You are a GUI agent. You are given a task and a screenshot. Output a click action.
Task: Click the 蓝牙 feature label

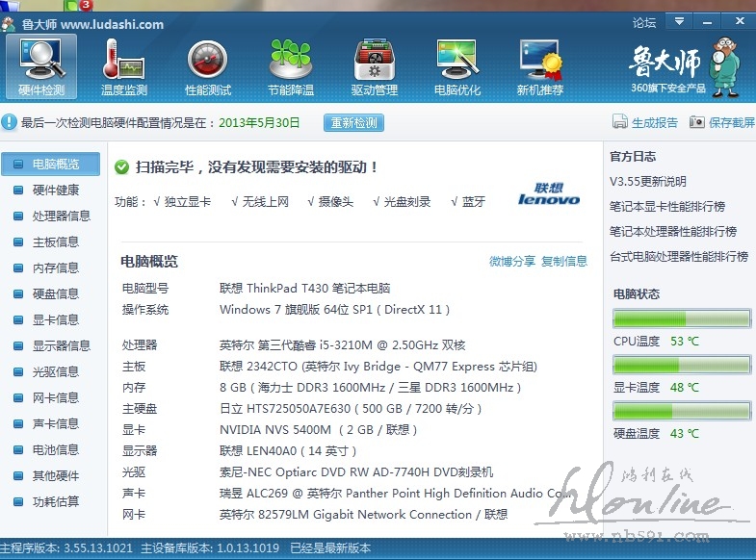[x=474, y=202]
